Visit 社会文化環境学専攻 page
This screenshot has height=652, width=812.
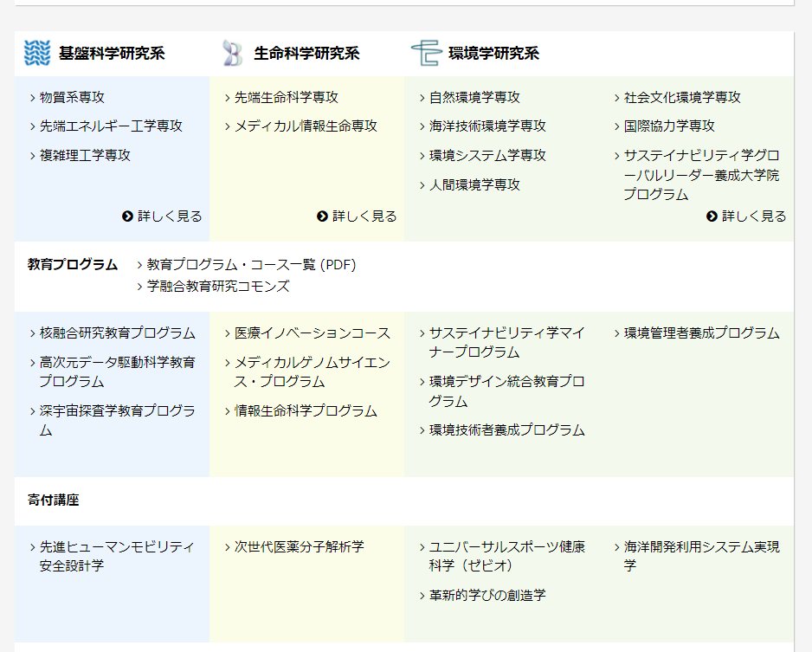coord(682,97)
